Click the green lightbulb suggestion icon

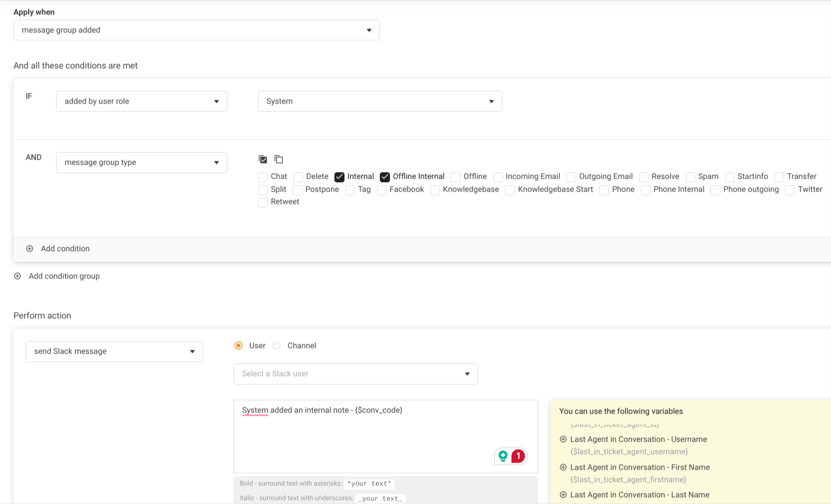click(503, 456)
